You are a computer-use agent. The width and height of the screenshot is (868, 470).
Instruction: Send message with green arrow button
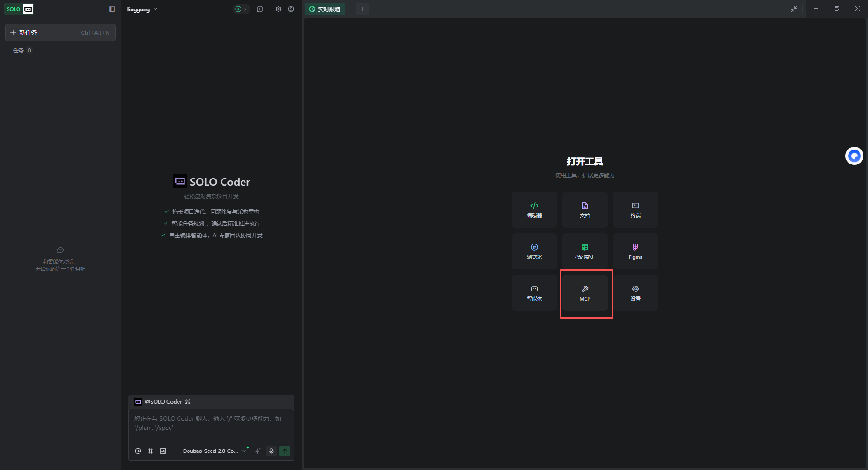(x=285, y=451)
